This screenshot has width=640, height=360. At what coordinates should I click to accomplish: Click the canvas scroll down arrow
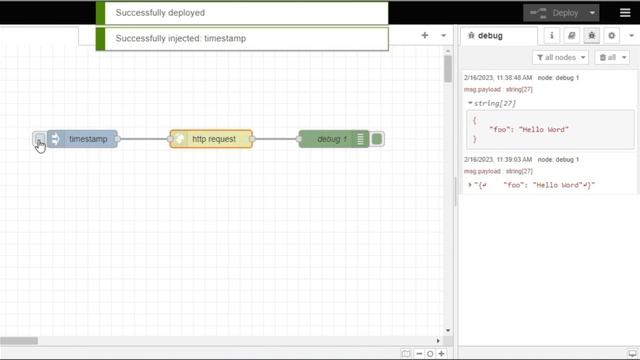pos(448,330)
